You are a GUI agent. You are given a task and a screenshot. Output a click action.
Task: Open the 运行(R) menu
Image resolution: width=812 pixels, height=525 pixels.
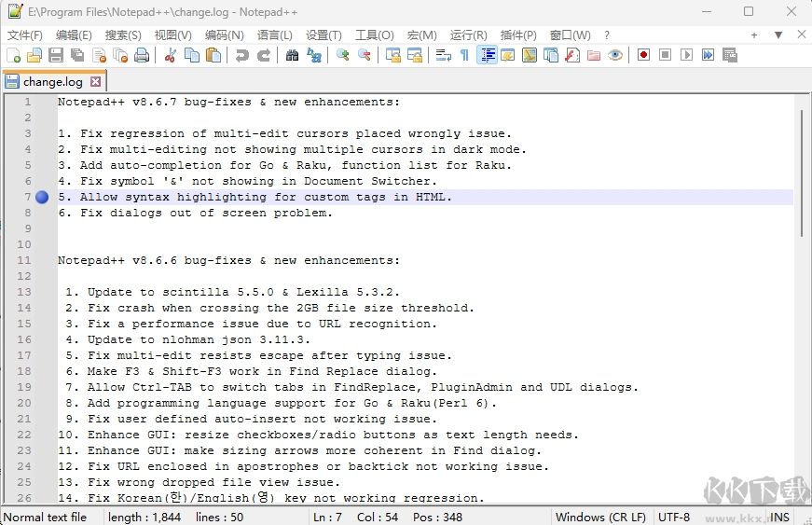click(469, 35)
